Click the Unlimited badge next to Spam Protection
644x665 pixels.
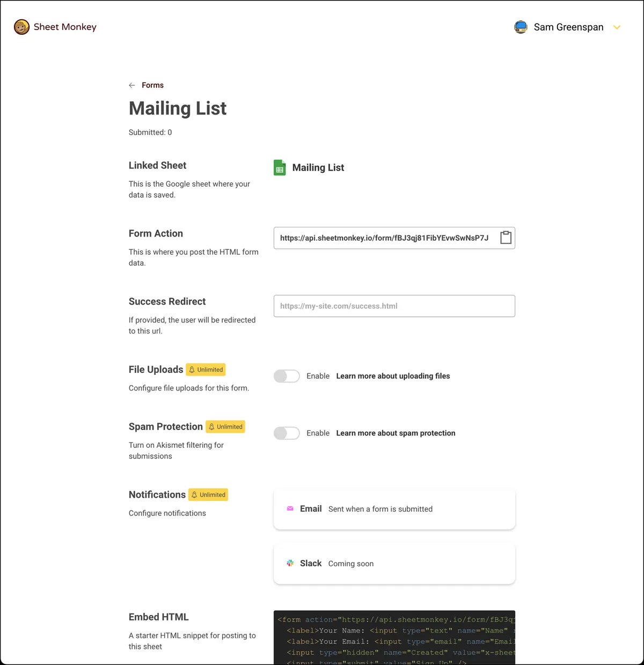click(225, 427)
